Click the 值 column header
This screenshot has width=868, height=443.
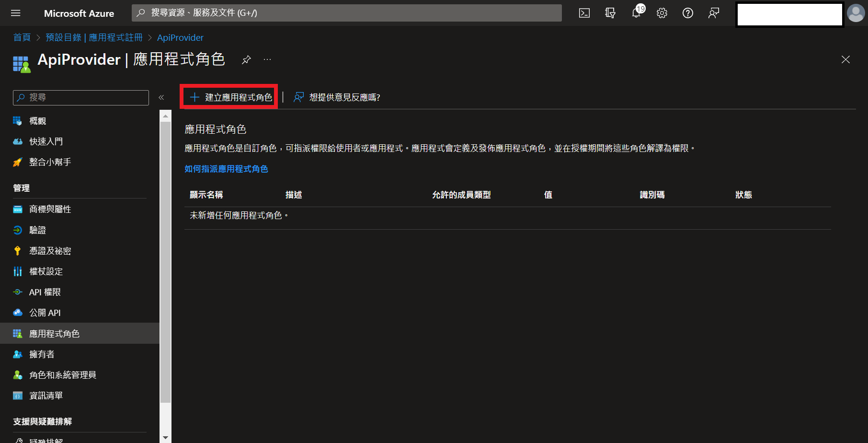[548, 195]
